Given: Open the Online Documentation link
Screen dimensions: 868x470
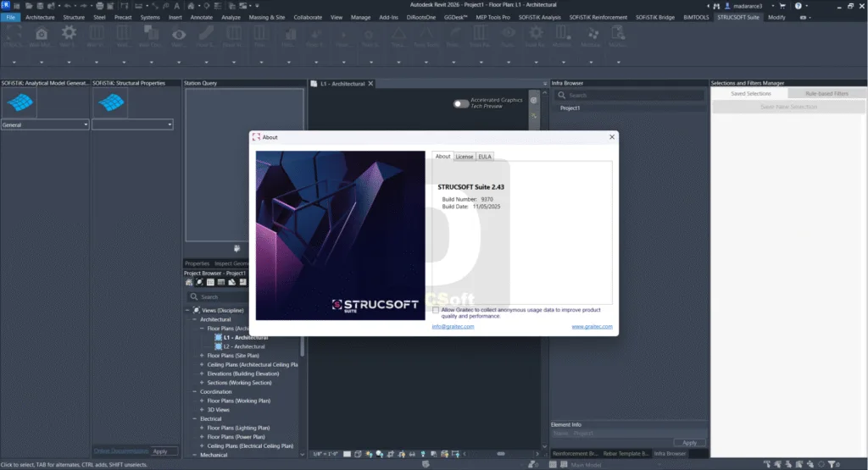Looking at the screenshot, I should (120, 451).
